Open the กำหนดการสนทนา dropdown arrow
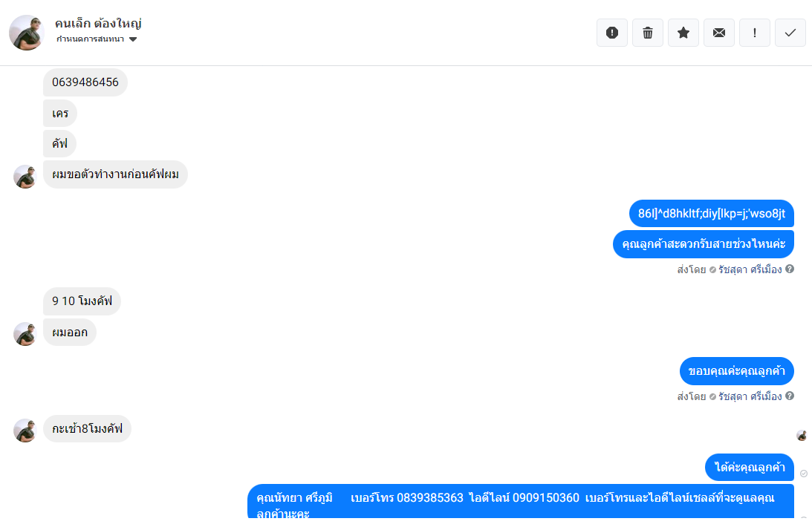This screenshot has width=812, height=527. pyautogui.click(x=133, y=39)
